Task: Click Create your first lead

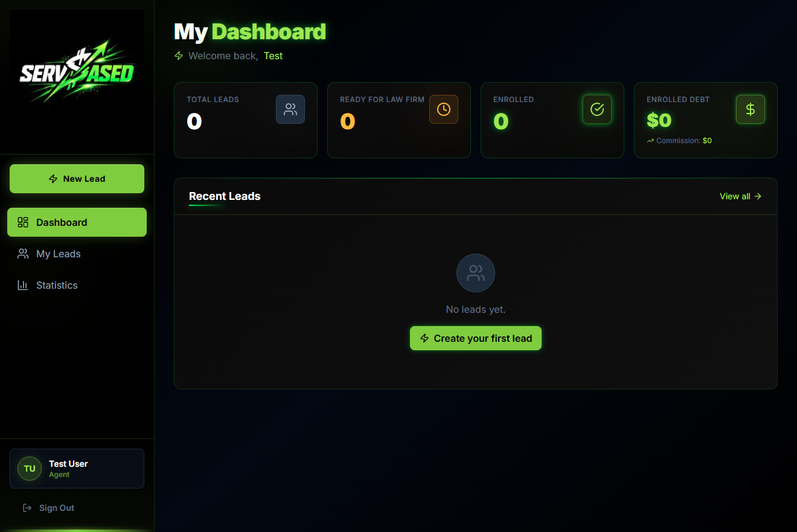Action: (475, 338)
